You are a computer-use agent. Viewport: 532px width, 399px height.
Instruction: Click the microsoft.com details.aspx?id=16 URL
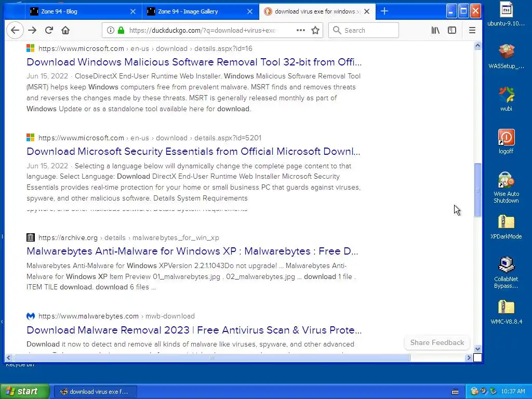tap(145, 48)
